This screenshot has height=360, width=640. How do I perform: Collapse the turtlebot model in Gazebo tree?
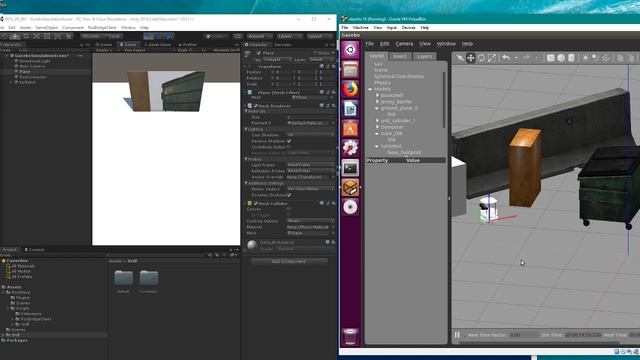[x=377, y=146]
